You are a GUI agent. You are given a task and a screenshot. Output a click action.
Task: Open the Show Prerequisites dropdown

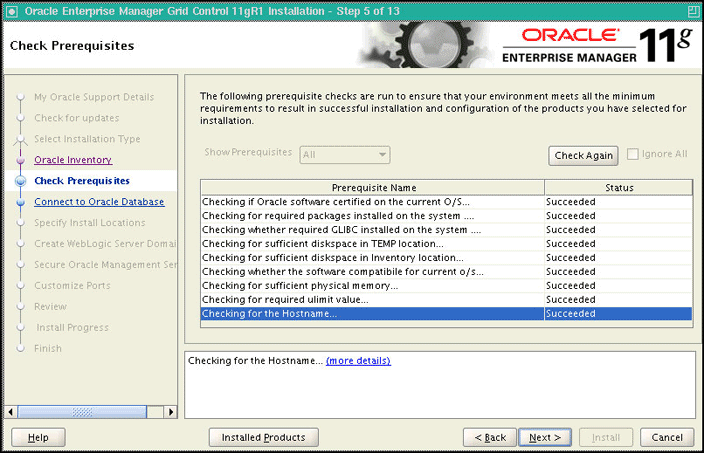pyautogui.click(x=345, y=155)
